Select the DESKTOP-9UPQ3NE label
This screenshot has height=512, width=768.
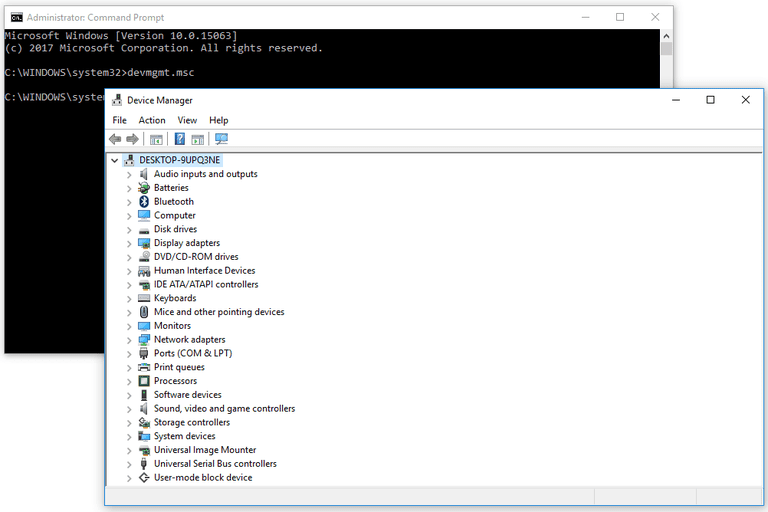click(x=180, y=160)
